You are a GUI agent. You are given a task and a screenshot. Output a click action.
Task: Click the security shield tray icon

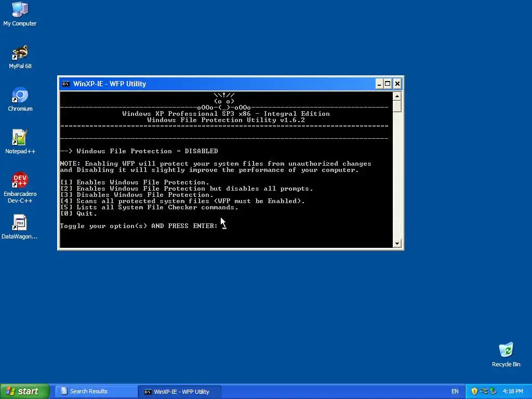[x=474, y=391]
